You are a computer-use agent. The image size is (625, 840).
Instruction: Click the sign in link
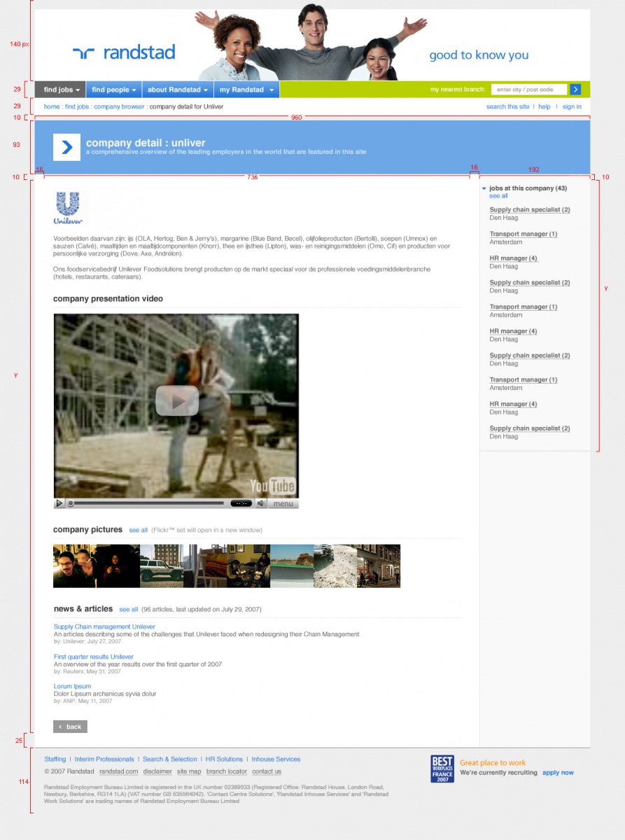(572, 106)
